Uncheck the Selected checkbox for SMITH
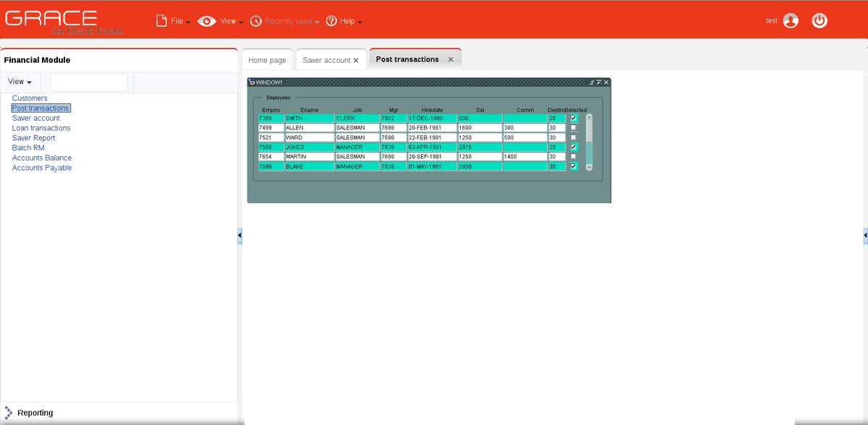 point(573,118)
